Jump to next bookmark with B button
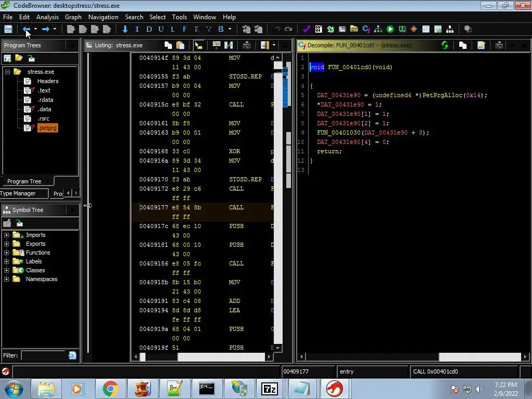This screenshot has width=532, height=399. pyautogui.click(x=221, y=29)
